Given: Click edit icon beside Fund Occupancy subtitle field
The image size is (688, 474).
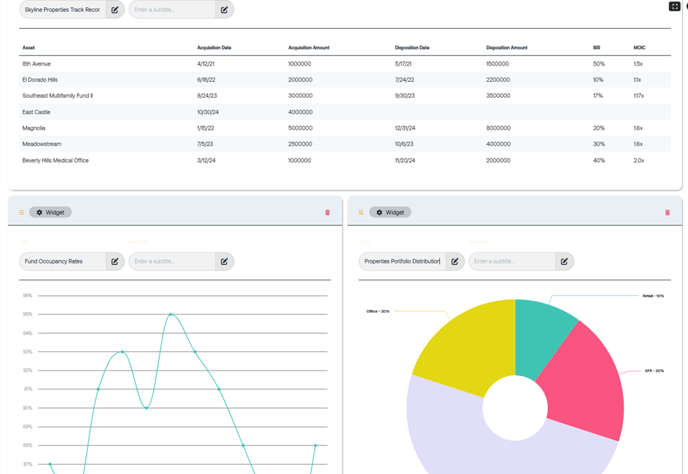Looking at the screenshot, I should coord(224,262).
